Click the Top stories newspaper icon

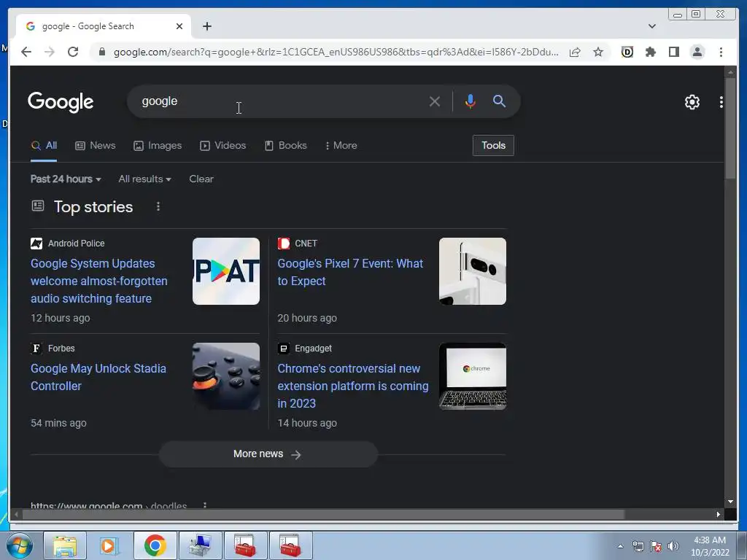[38, 206]
